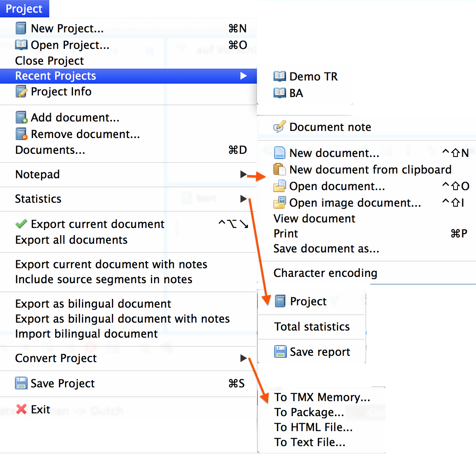Click the Add document plus icon
The width and height of the screenshot is (476, 454).
pyautogui.click(x=21, y=118)
